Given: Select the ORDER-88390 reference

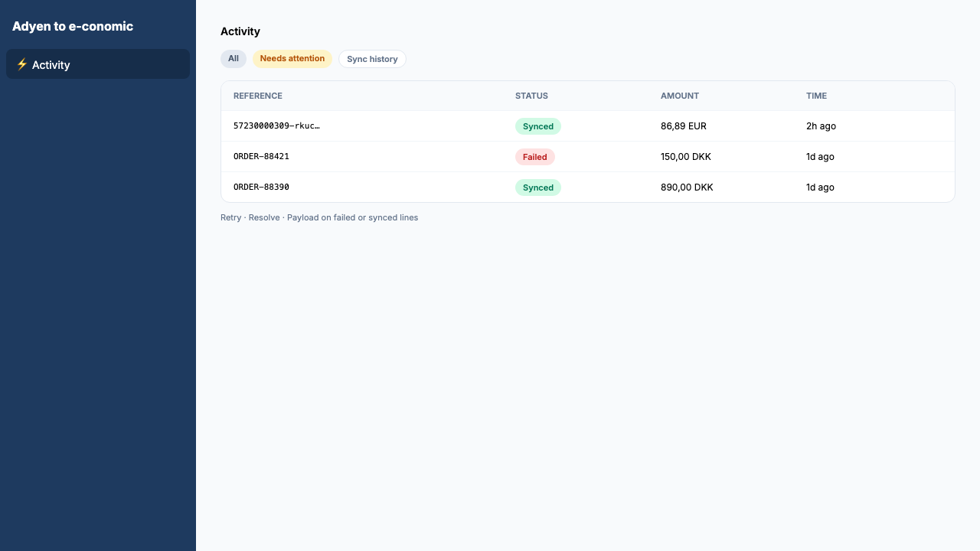Looking at the screenshot, I should pos(261,187).
